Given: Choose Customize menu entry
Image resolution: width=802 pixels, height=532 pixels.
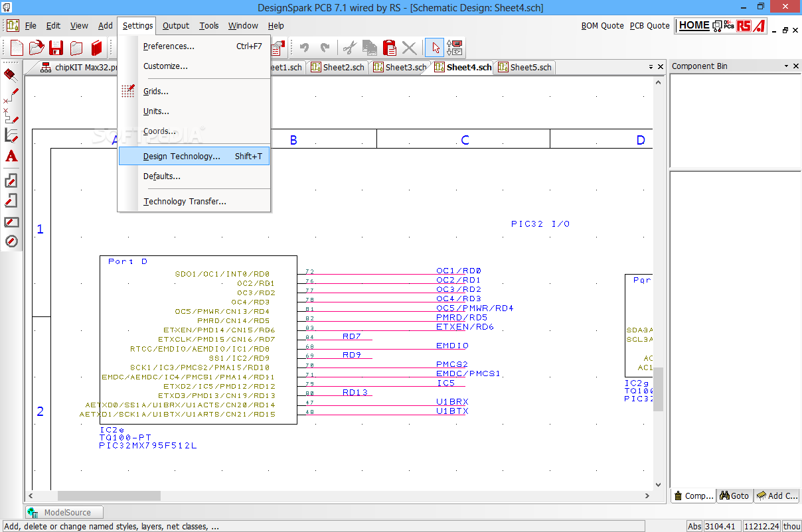Looking at the screenshot, I should pyautogui.click(x=194, y=66).
